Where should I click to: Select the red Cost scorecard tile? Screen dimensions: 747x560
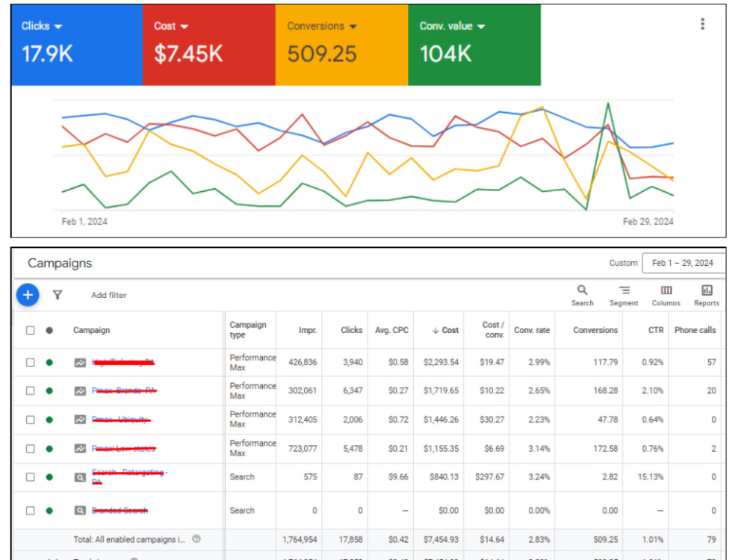[208, 46]
